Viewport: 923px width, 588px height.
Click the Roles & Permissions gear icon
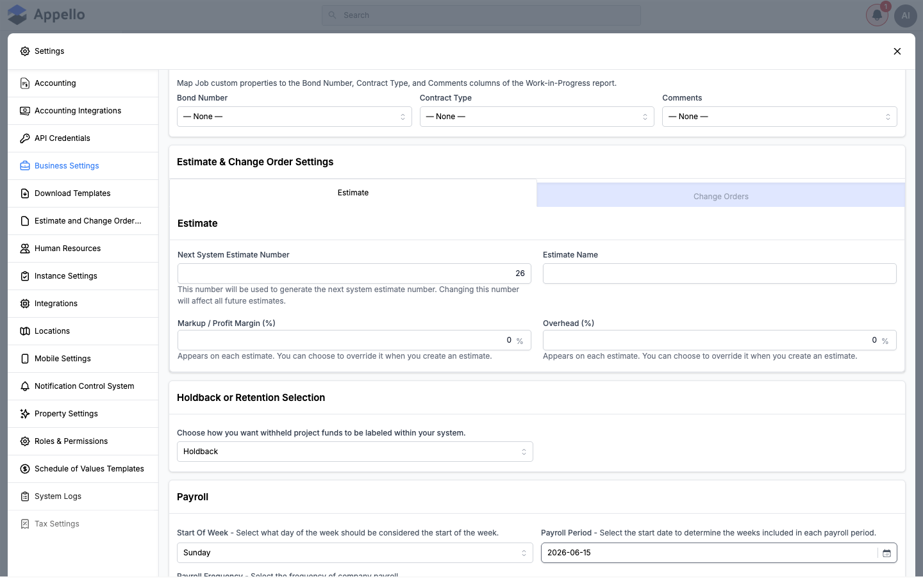pyautogui.click(x=25, y=441)
